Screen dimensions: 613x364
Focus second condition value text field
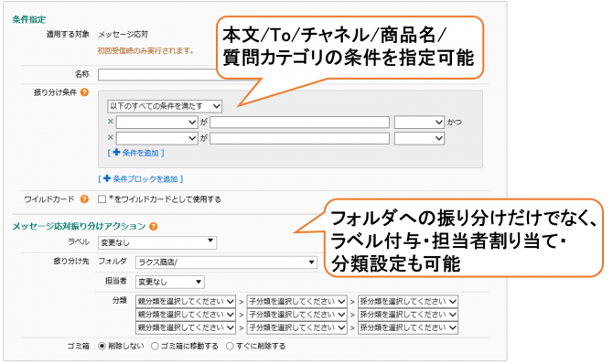(300, 138)
